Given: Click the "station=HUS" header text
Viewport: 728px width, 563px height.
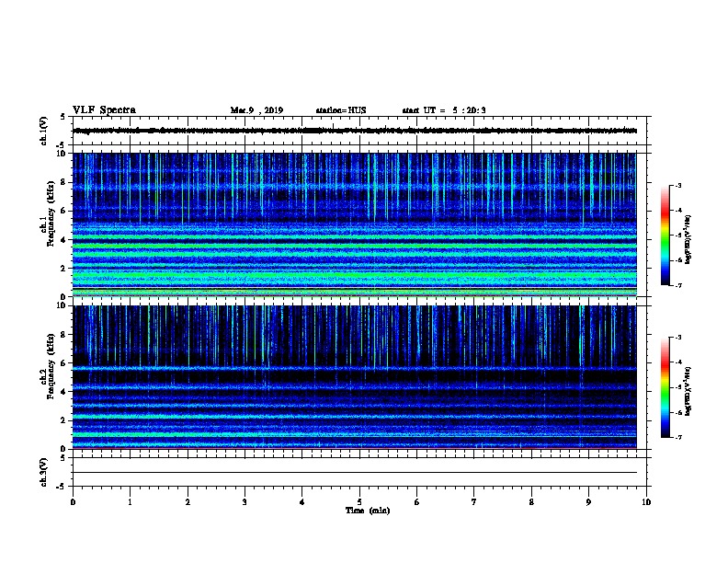Looking at the screenshot, I should [x=341, y=110].
